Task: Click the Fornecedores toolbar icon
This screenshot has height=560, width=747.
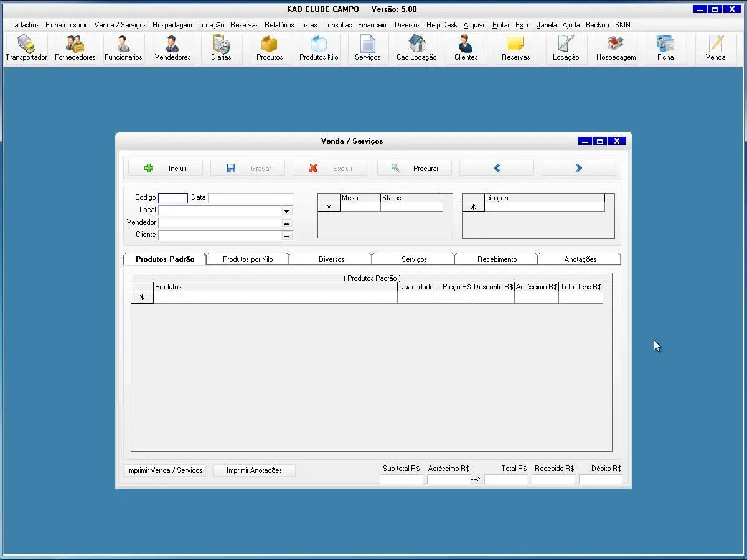Action: point(75,45)
